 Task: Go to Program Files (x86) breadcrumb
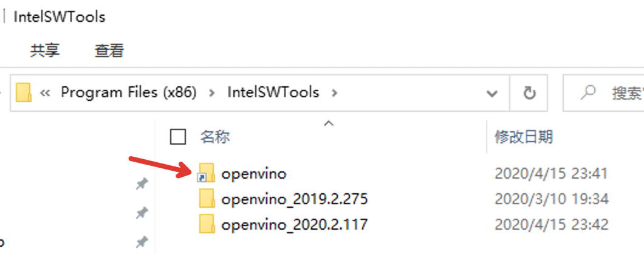pyautogui.click(x=129, y=92)
